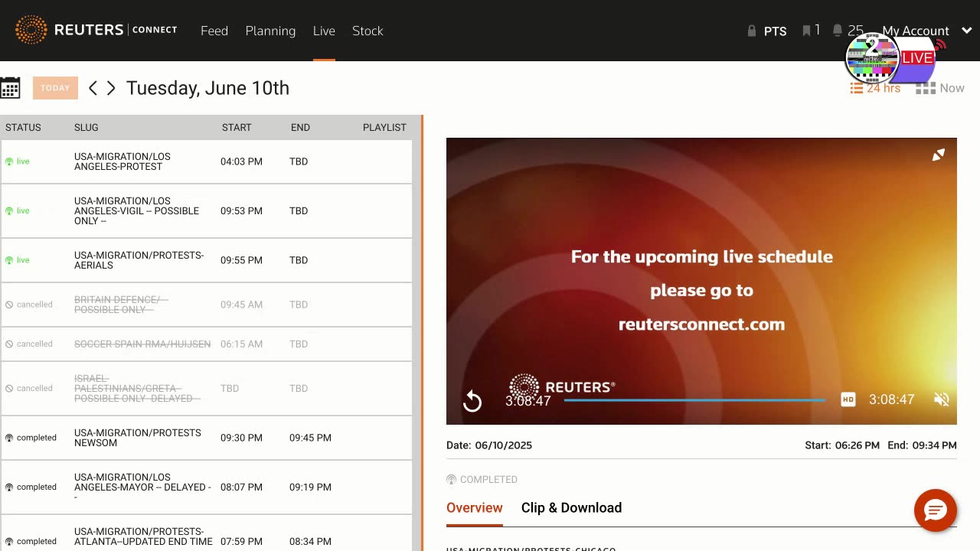Replay the video with the rewind icon

[472, 401]
